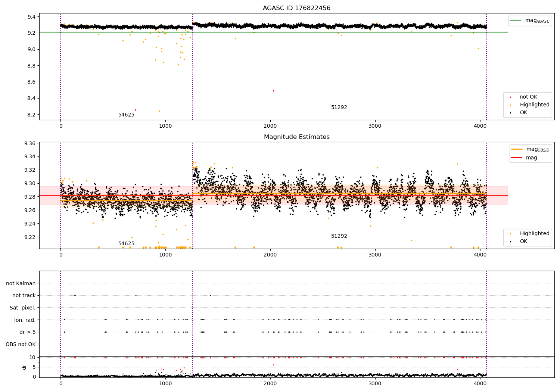Screen dimensions: 560x392
Task: Click the 'dr' axis label of the bottom strip
Action: 24,367
